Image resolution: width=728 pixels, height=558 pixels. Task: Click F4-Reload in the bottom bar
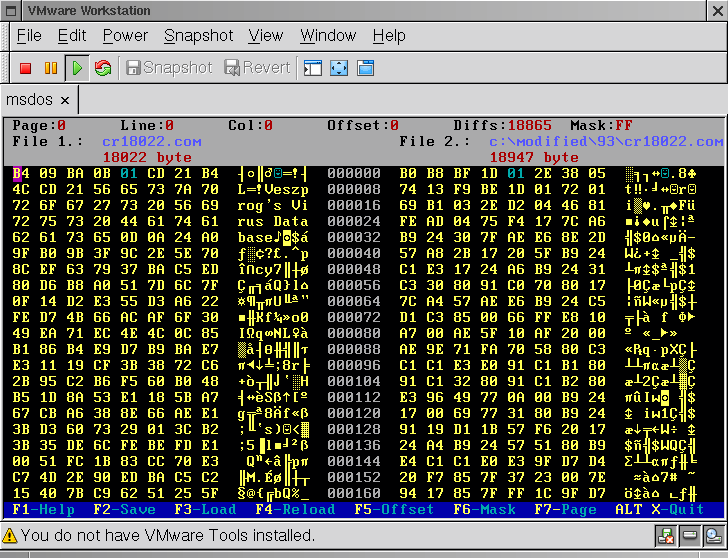point(295,510)
